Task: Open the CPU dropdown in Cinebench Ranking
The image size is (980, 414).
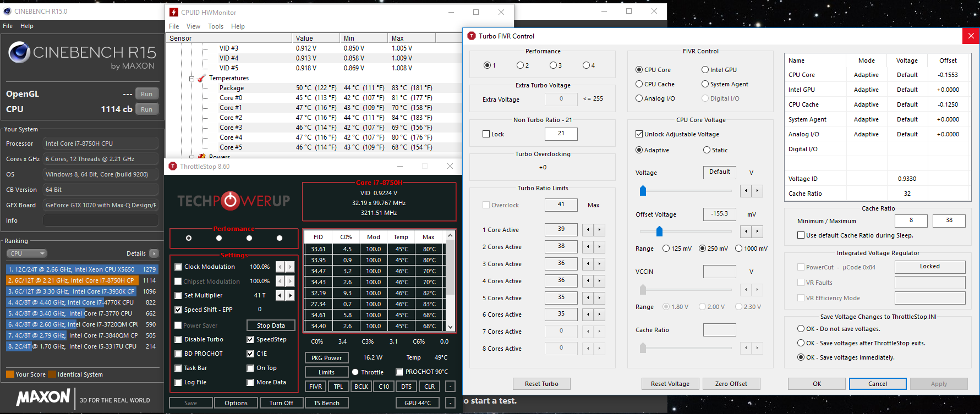Action: click(x=27, y=253)
